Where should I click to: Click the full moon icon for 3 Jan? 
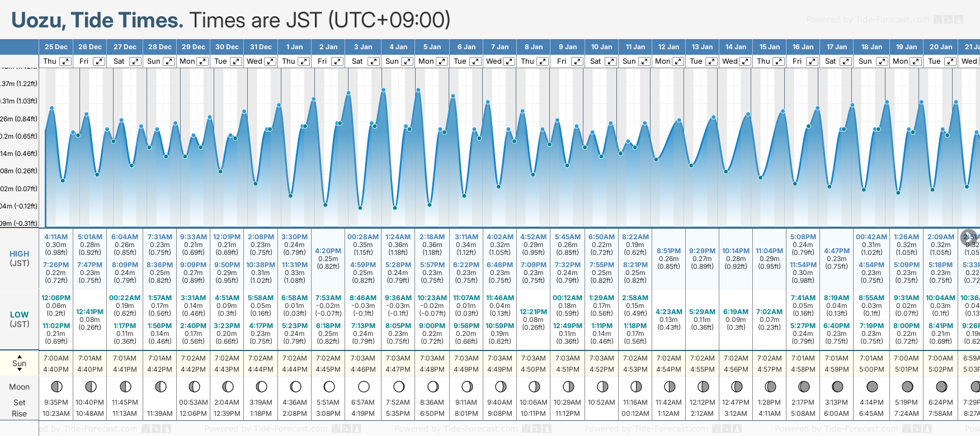[364, 386]
